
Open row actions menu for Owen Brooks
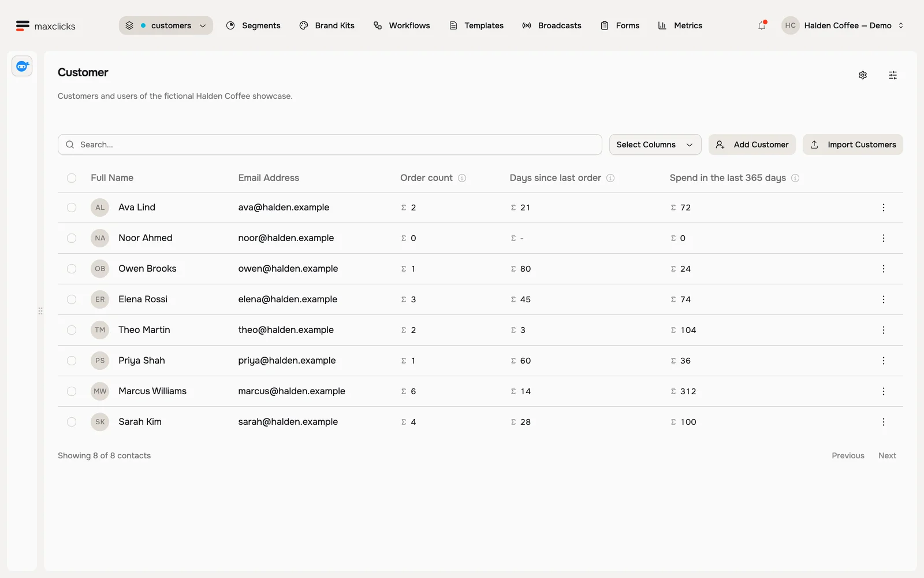coord(884,269)
